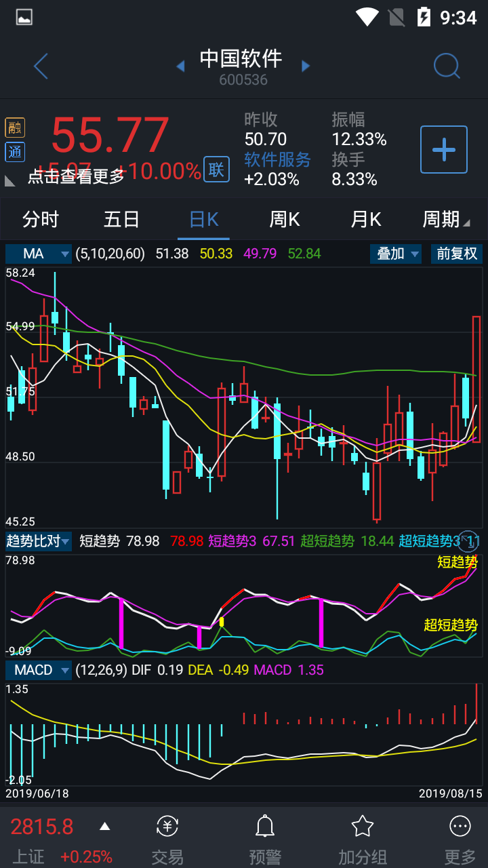488x868 pixels.
Task: Tap the yellow 短趋势 label in chart
Action: click(x=457, y=562)
